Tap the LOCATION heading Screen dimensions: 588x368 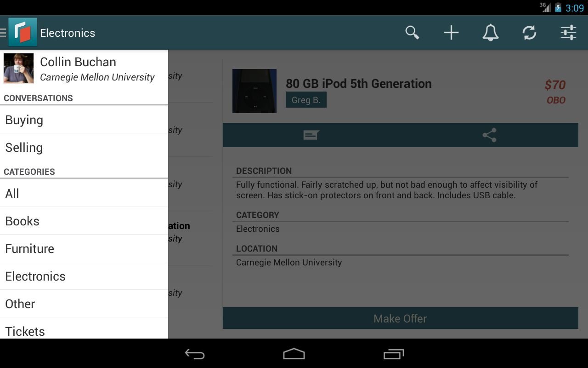coord(257,248)
